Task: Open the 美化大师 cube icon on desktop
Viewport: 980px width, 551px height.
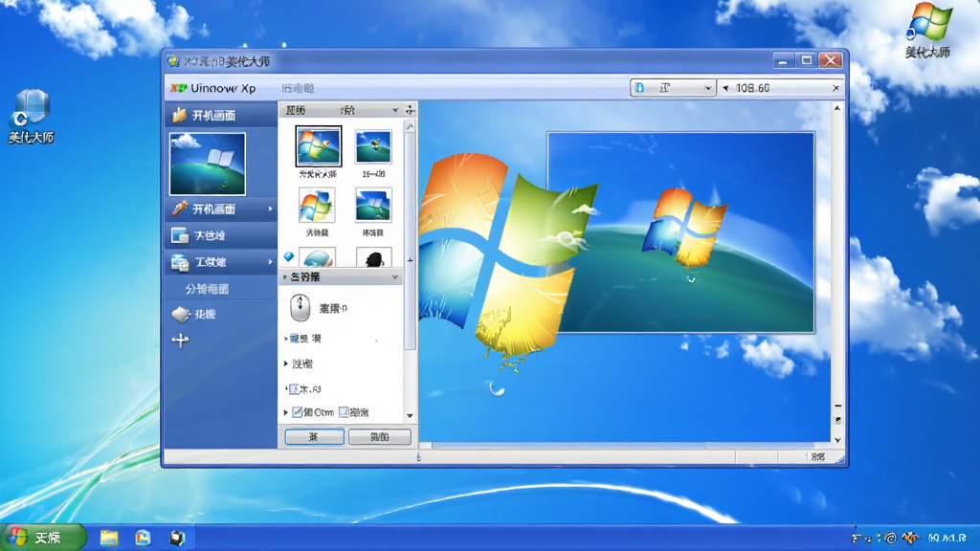Action: pos(31,107)
